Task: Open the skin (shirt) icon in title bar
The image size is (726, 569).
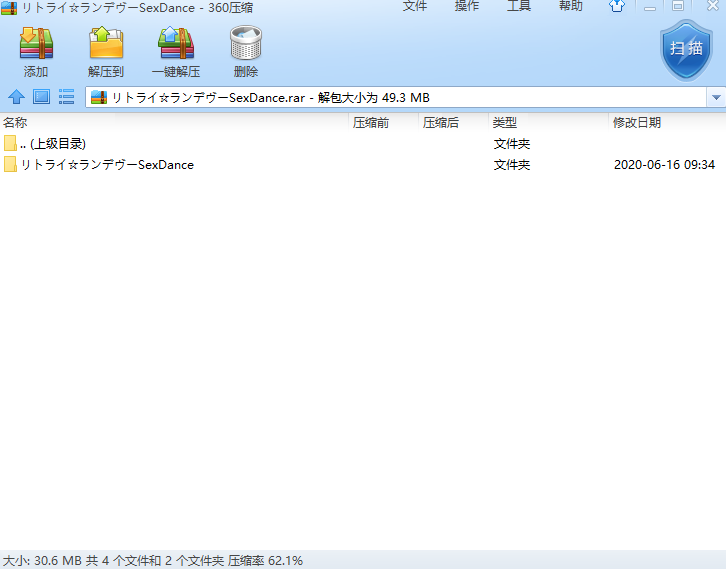Action: (618, 7)
